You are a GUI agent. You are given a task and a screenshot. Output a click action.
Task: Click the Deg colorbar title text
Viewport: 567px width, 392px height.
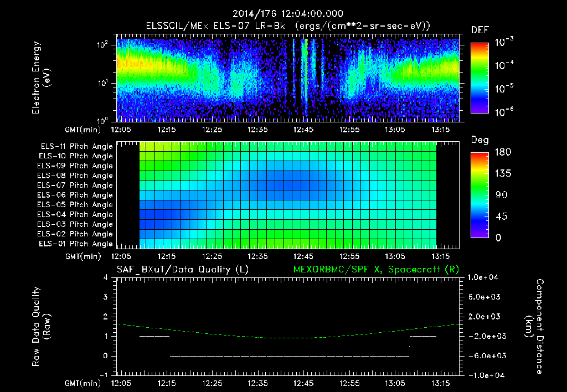[480, 140]
